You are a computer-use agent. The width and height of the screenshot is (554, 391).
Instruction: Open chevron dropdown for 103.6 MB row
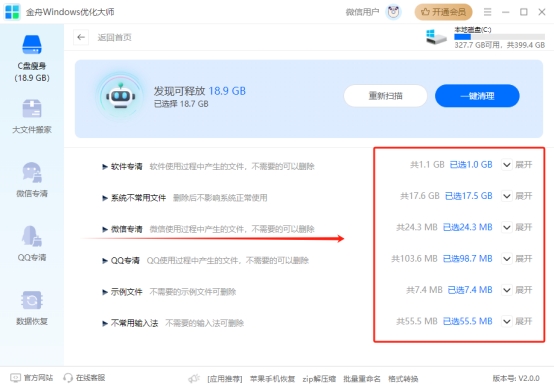point(507,259)
